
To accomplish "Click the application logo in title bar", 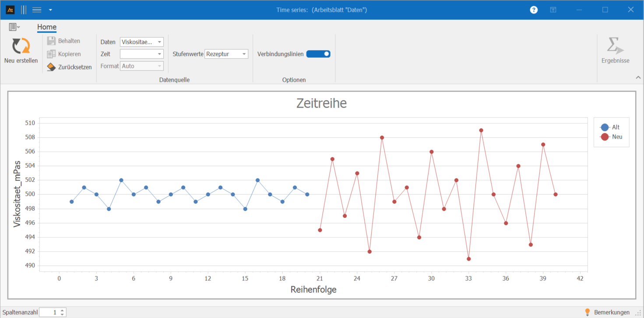I will tap(10, 10).
